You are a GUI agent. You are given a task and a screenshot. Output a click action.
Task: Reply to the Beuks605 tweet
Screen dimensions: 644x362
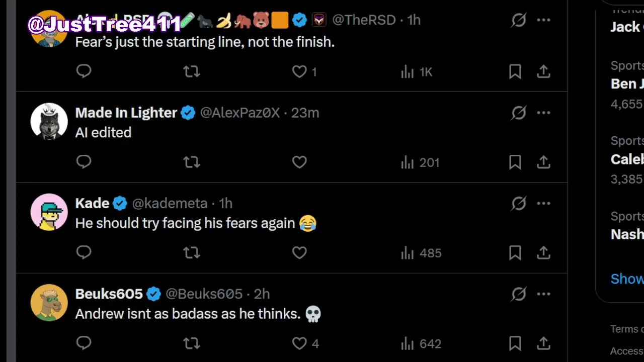84,343
